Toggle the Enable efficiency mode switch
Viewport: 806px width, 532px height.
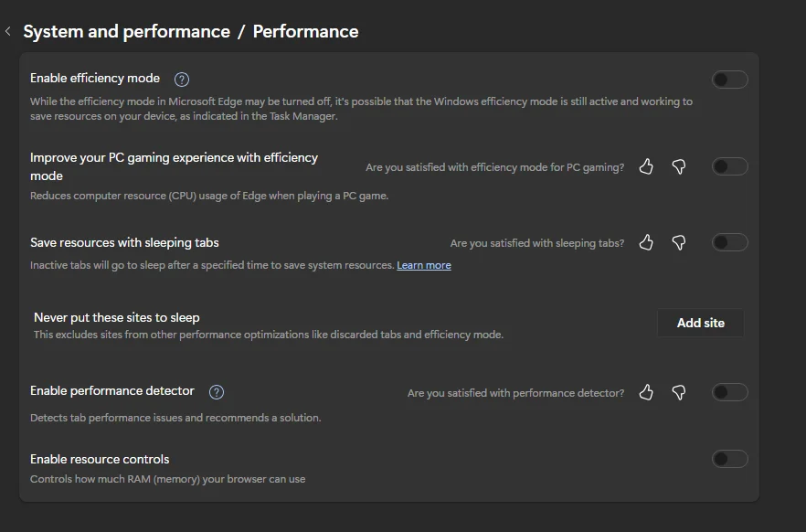coord(729,80)
